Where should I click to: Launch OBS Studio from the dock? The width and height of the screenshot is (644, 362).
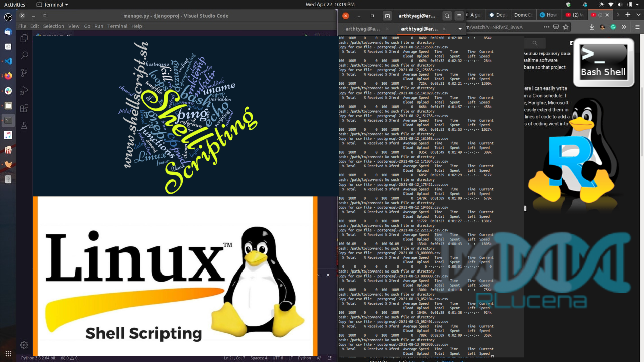(8, 17)
